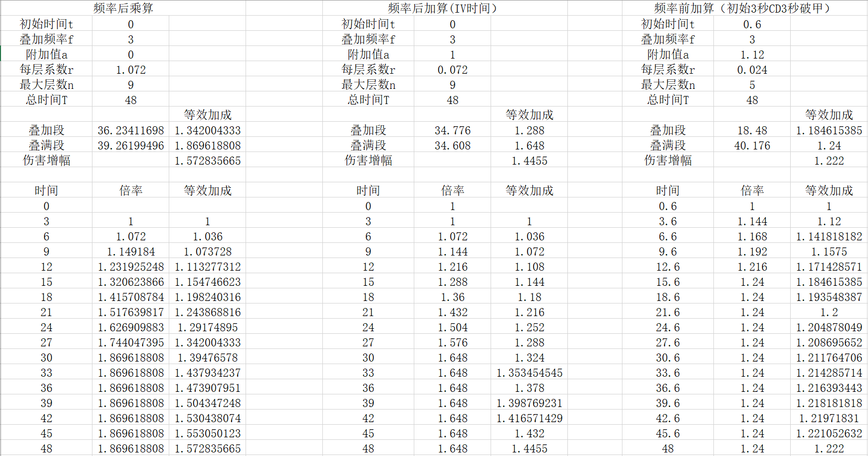Select the cell 1.415708784
The image size is (868, 456).
point(131,297)
